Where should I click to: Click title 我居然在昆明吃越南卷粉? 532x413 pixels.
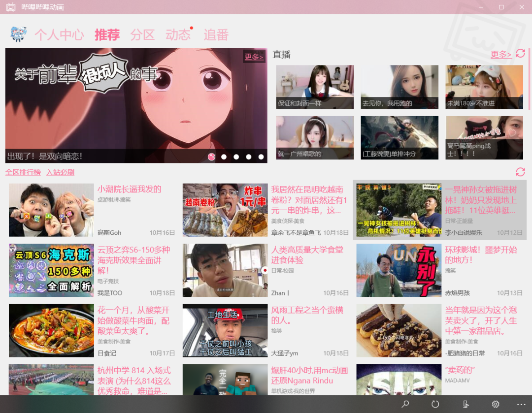pyautogui.click(x=309, y=200)
